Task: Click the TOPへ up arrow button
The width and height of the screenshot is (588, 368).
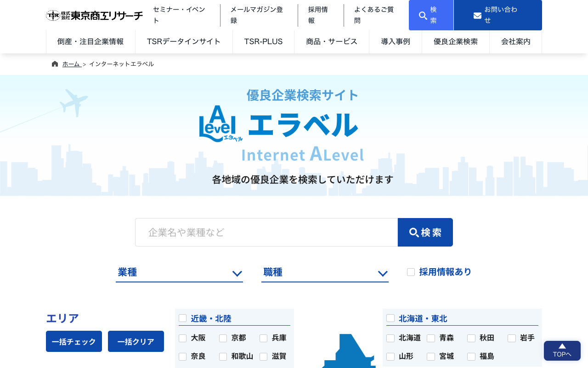Action: tap(562, 351)
